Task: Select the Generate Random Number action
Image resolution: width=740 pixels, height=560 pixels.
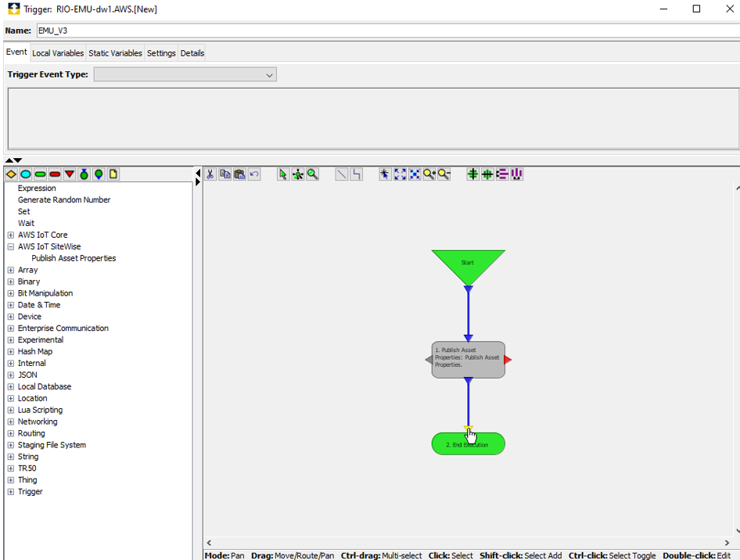Action: click(x=64, y=200)
